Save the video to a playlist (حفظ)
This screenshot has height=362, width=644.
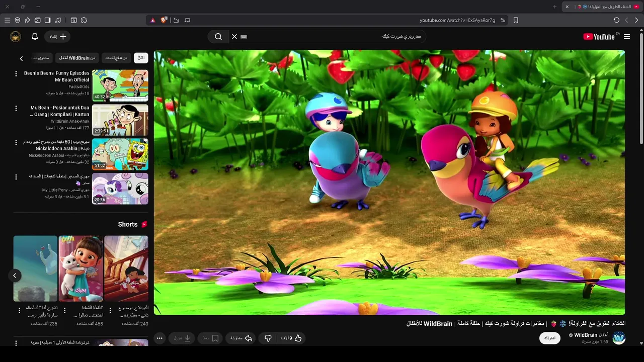tap(210, 338)
